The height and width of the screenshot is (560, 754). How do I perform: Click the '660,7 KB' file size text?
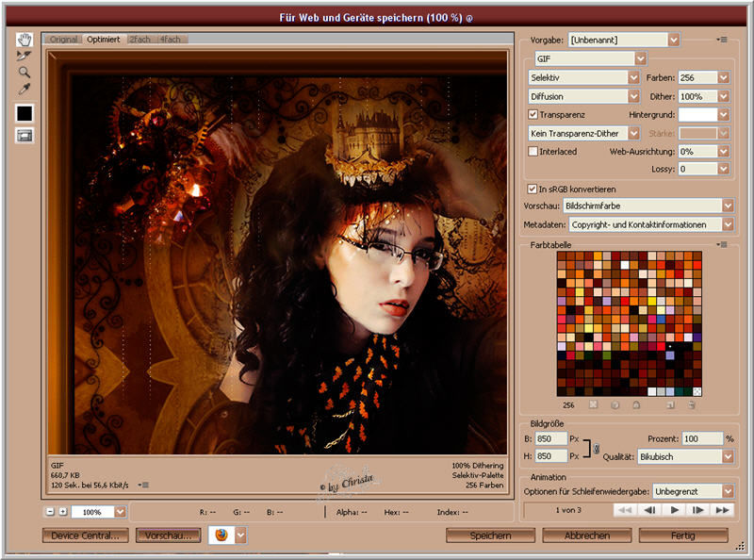tap(65, 475)
